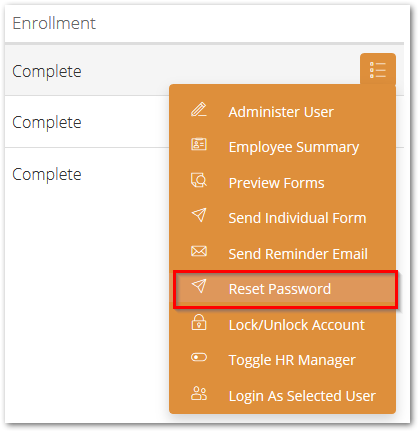Click the toggle switch icon for HR Manager
Image resolution: width=419 pixels, height=432 pixels.
pos(199,357)
